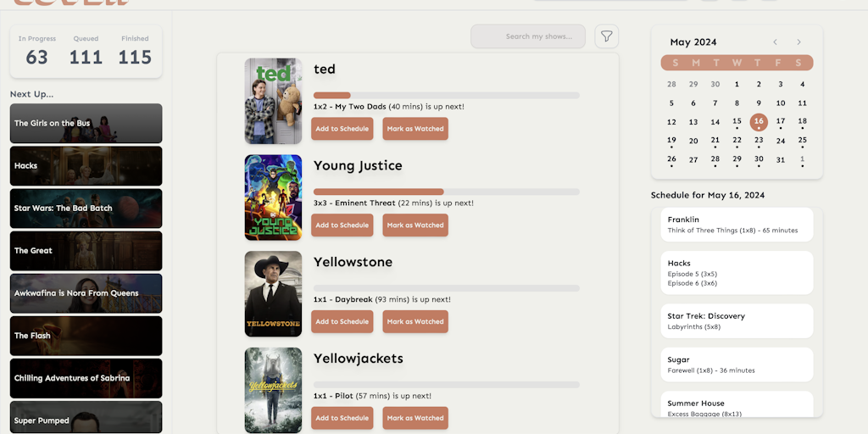This screenshot has width=868, height=434.
Task: Choose Star Wars: The Bad Batch card
Action: pyautogui.click(x=86, y=209)
